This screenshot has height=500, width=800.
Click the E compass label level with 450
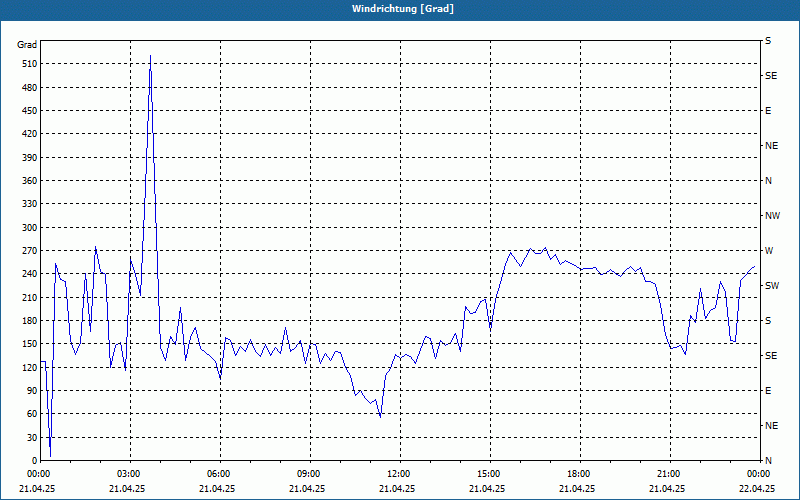(768, 111)
